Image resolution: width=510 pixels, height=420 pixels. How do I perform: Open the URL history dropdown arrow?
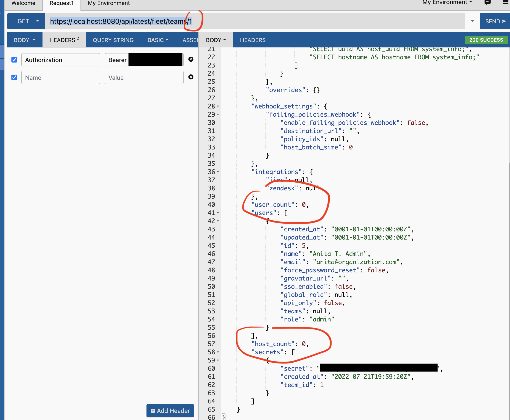472,21
